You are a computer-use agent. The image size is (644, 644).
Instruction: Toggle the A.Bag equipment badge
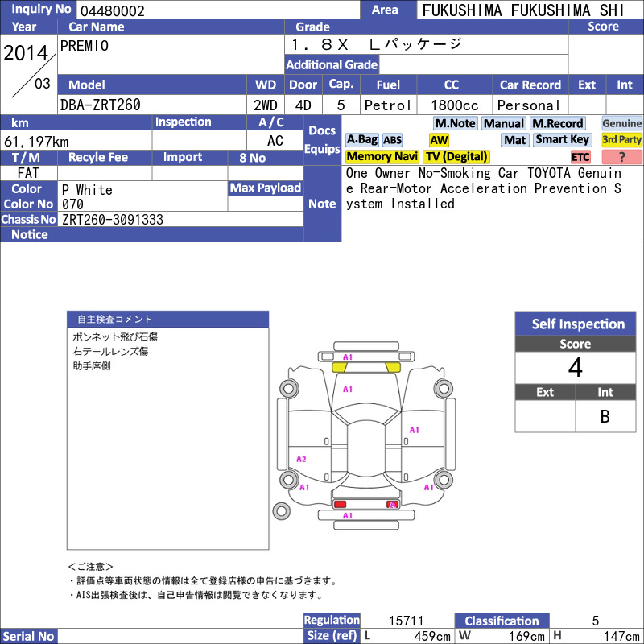tap(361, 140)
